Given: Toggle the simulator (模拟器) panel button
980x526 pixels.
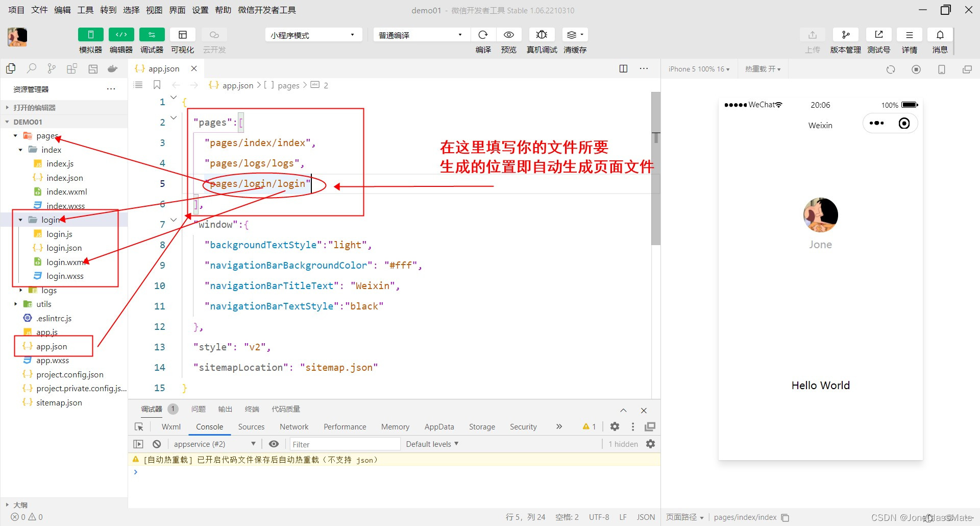Looking at the screenshot, I should [x=91, y=35].
